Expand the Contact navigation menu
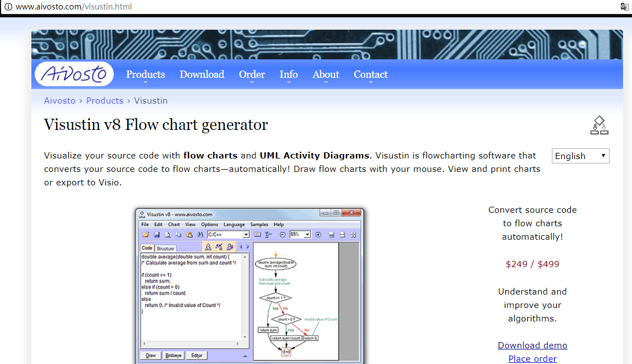 click(371, 75)
